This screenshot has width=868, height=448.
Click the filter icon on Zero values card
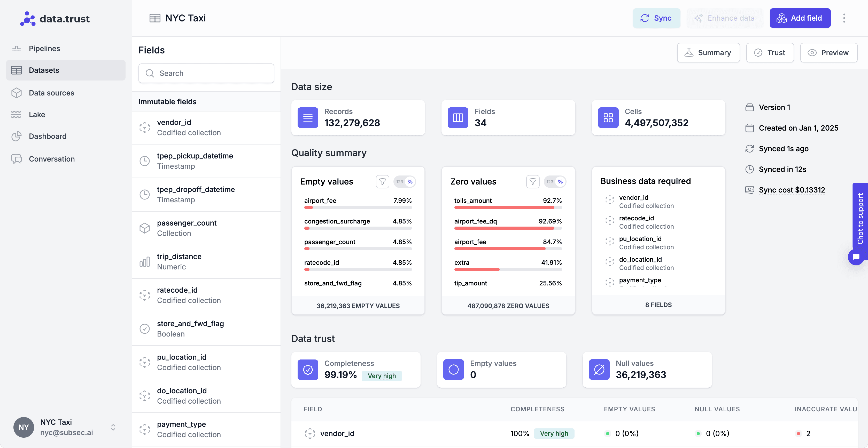click(532, 181)
